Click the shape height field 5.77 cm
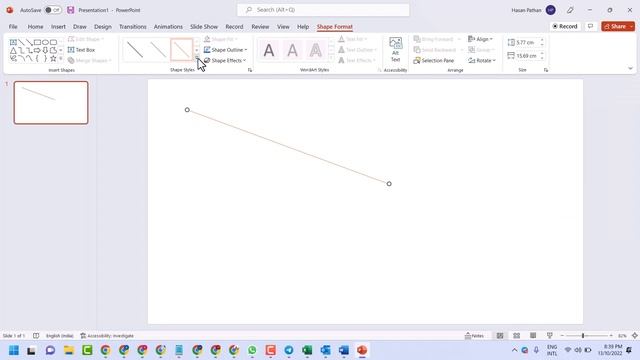Viewport: 640px width, 360px height. coord(527,42)
